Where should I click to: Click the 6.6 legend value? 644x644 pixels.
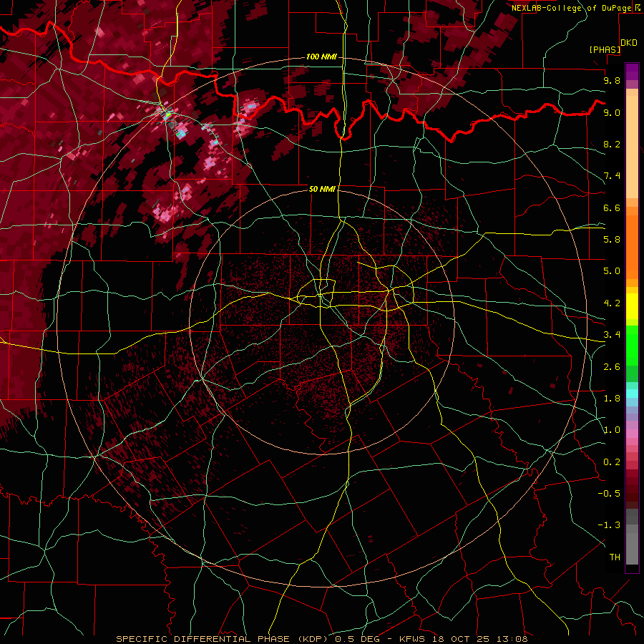(x=612, y=208)
